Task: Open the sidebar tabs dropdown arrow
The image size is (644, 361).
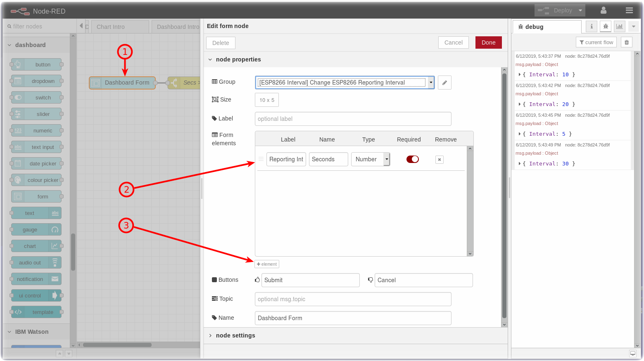Action: coord(634,26)
